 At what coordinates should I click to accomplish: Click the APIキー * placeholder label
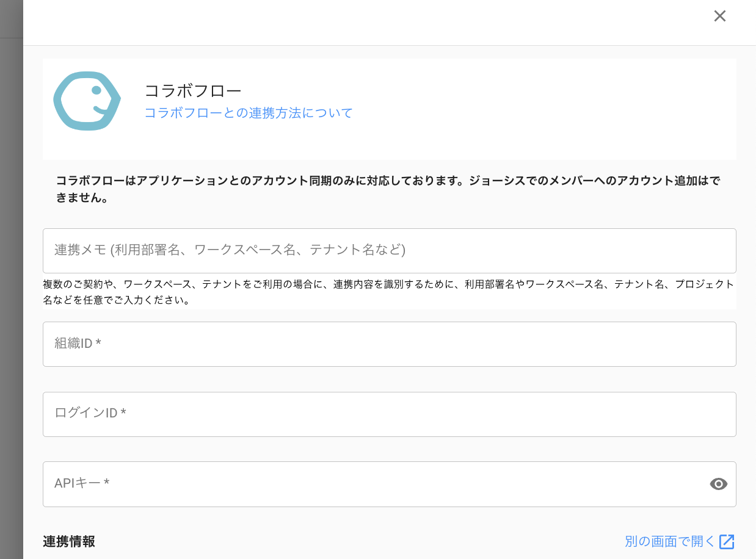tap(82, 483)
